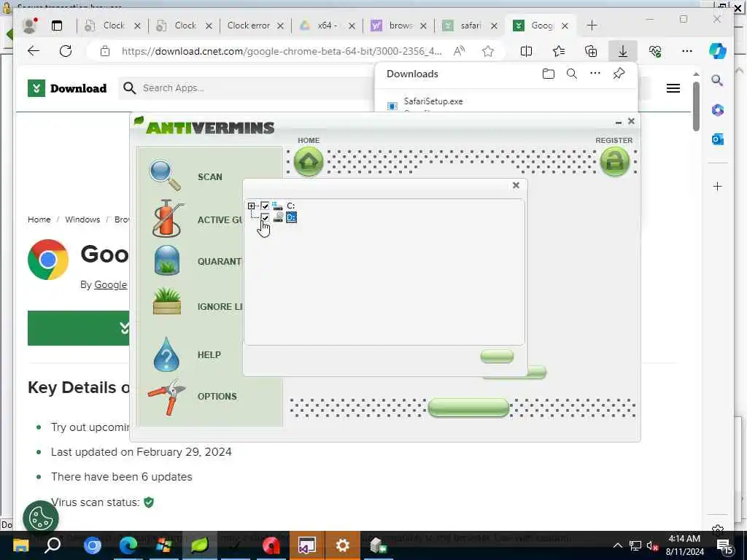Click the HELP label in sidebar
The image size is (747, 560).
[209, 355]
